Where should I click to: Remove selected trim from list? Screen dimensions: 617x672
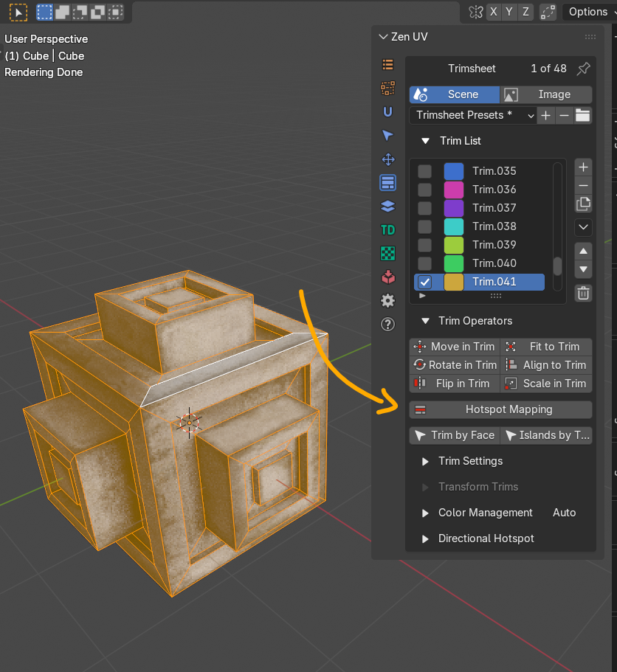pos(583,186)
